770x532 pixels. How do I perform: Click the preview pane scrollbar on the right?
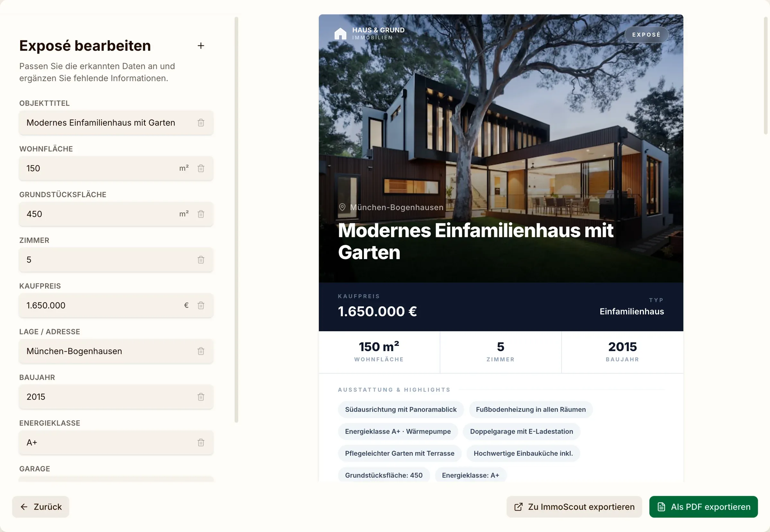pos(766,75)
